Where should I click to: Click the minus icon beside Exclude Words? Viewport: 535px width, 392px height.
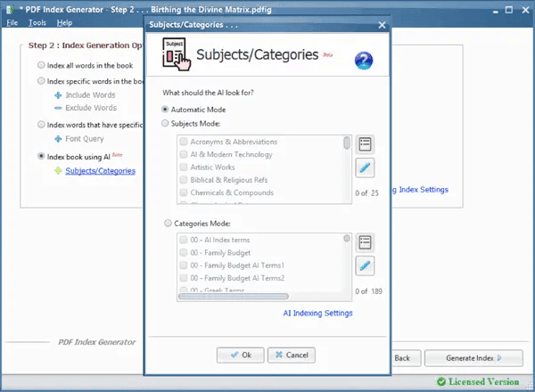(58, 108)
